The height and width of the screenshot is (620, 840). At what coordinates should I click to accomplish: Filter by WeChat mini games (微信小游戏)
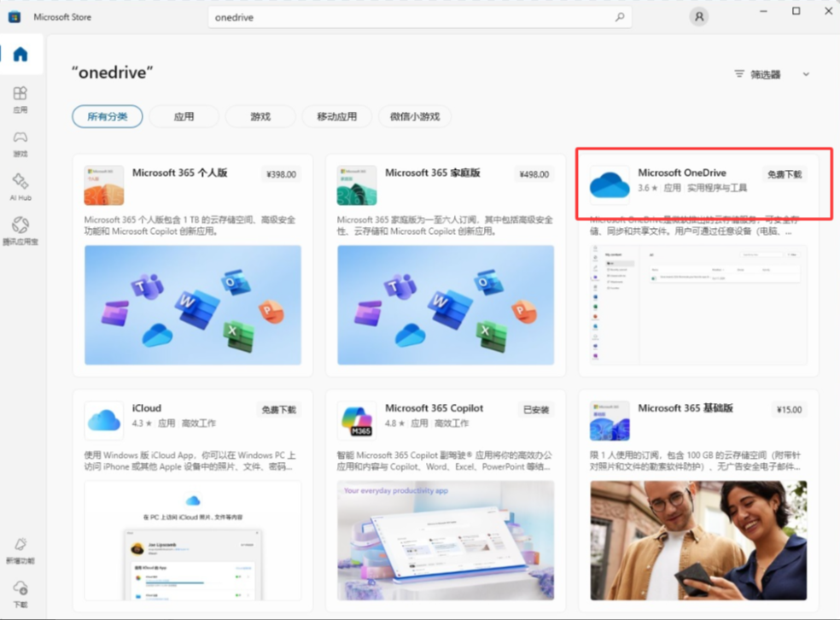(414, 117)
